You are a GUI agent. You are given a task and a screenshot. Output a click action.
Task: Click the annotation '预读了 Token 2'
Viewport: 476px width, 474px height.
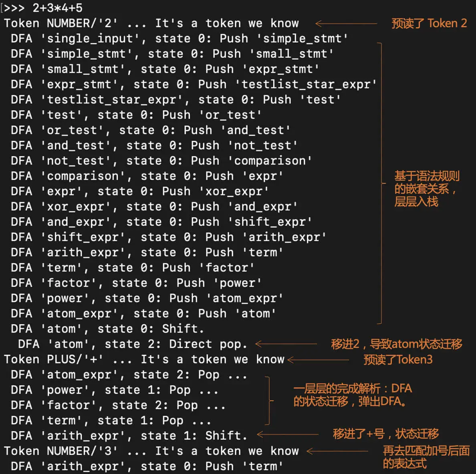(x=429, y=23)
